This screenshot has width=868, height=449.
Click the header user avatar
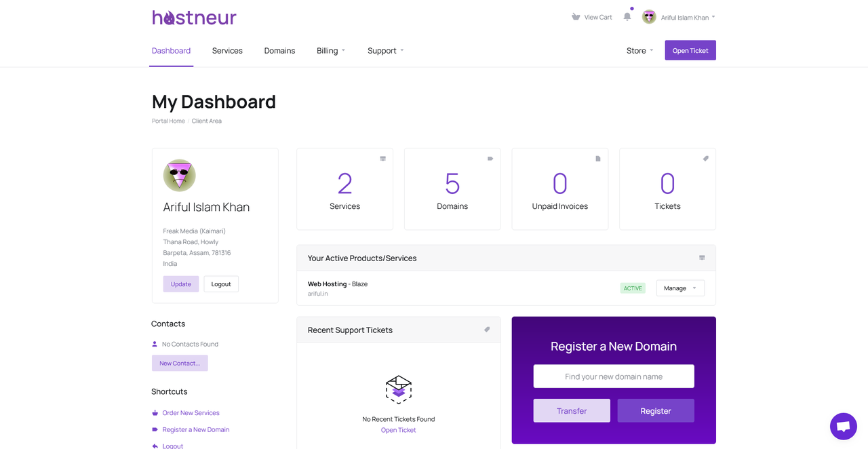coord(649,17)
